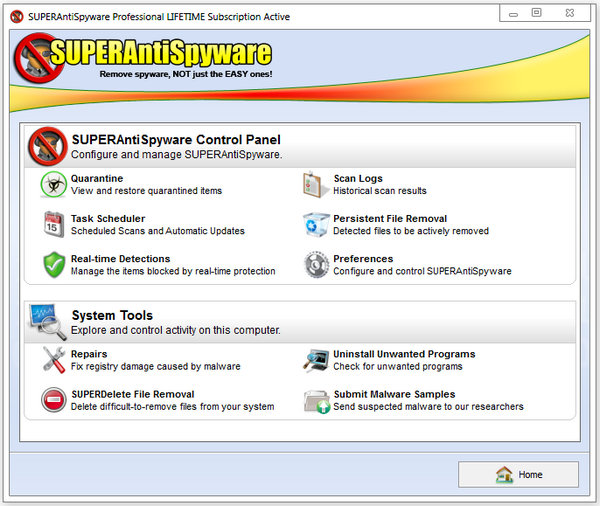This screenshot has width=600, height=506.
Task: Launch Uninstall Unwanted Programs link
Action: coord(404,354)
